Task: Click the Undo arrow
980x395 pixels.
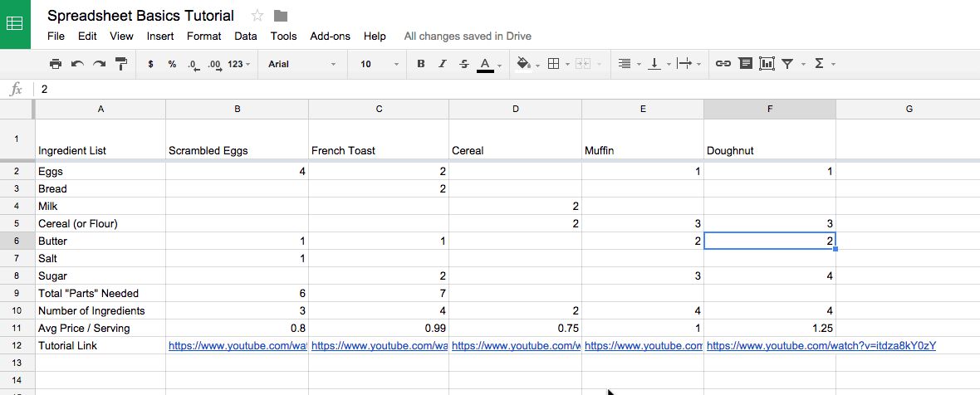Action: 77,64
